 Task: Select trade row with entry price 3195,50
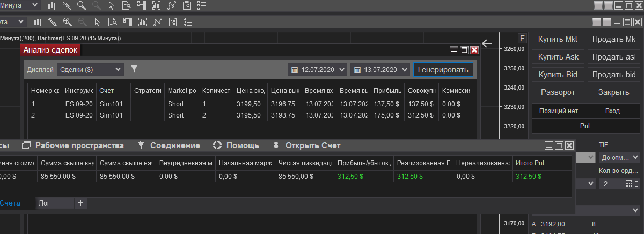pos(251,115)
